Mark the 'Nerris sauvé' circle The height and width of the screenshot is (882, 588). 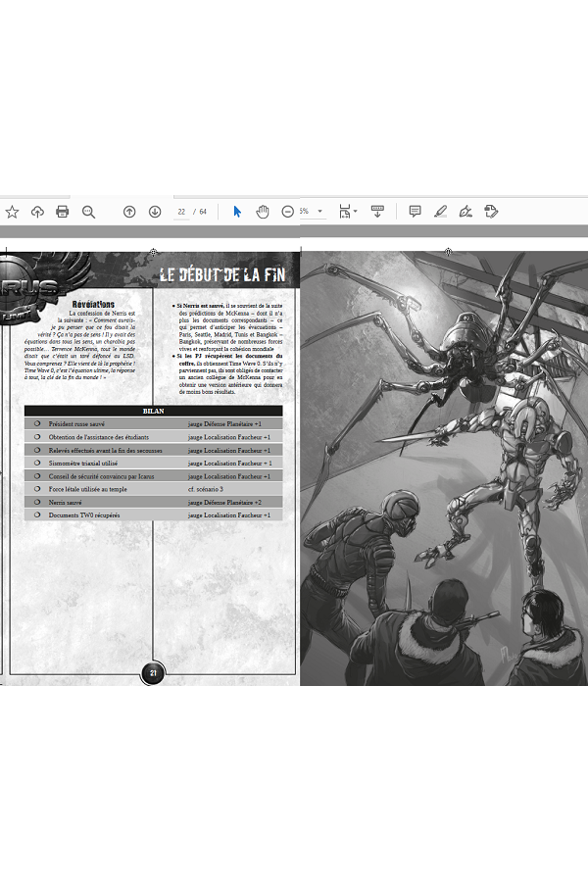point(36,501)
